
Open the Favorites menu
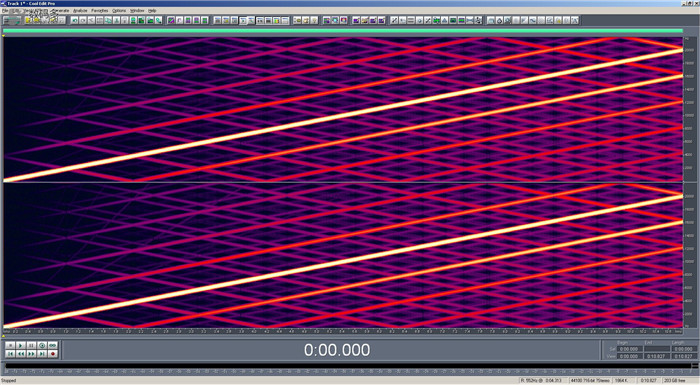point(100,10)
